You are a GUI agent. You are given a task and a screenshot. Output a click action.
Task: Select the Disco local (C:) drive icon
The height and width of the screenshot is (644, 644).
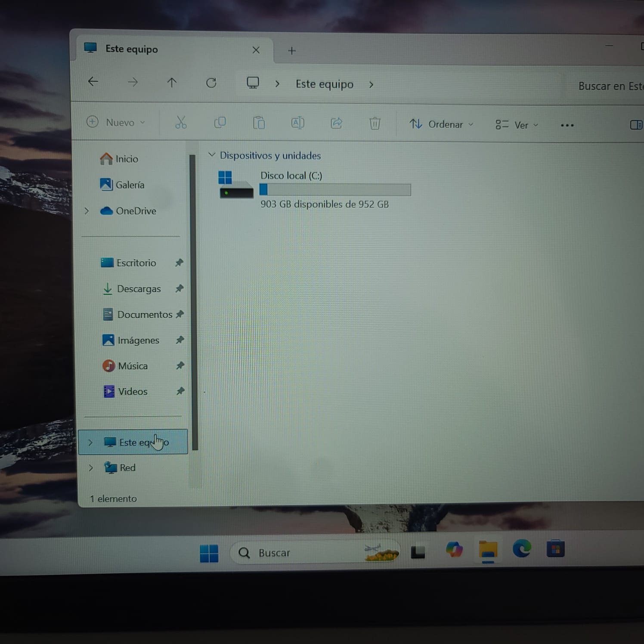[x=235, y=184]
